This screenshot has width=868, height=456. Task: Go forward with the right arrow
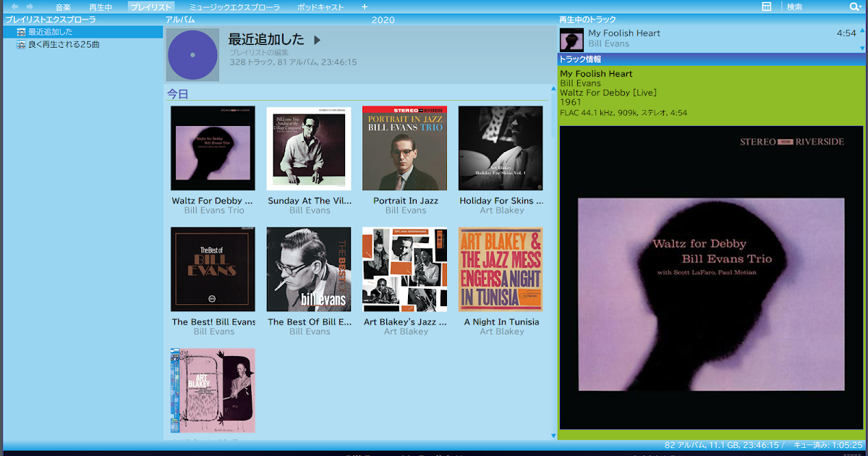[30, 7]
